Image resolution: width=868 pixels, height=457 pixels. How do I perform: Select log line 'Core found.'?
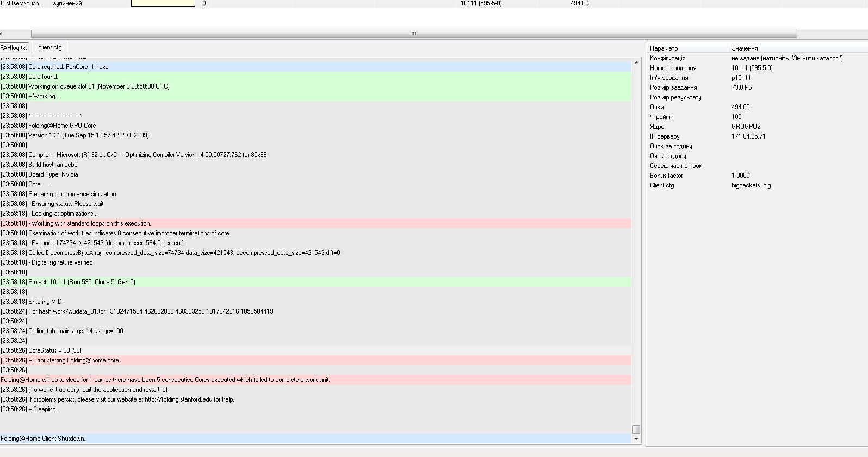tap(315, 77)
